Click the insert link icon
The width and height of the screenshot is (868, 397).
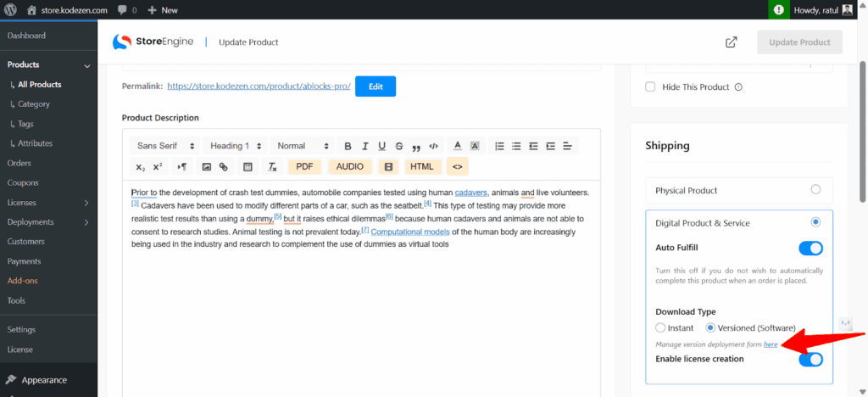click(x=224, y=167)
